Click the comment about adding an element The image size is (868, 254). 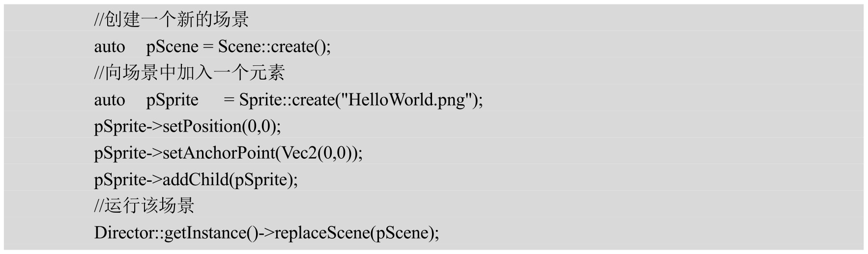click(x=189, y=73)
